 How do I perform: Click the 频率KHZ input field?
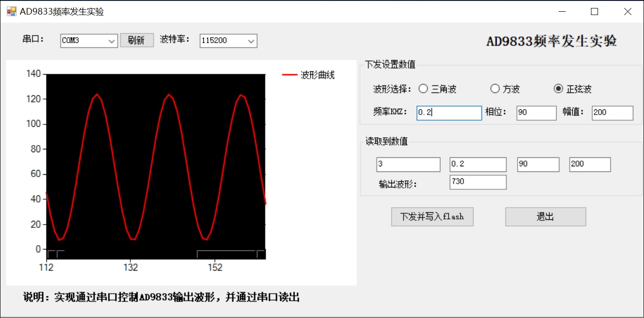(x=449, y=113)
